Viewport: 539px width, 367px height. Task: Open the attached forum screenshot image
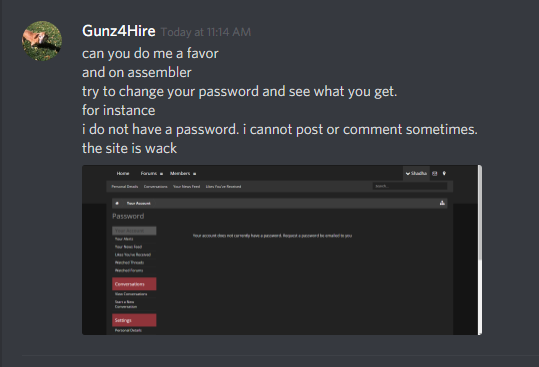tap(282, 250)
